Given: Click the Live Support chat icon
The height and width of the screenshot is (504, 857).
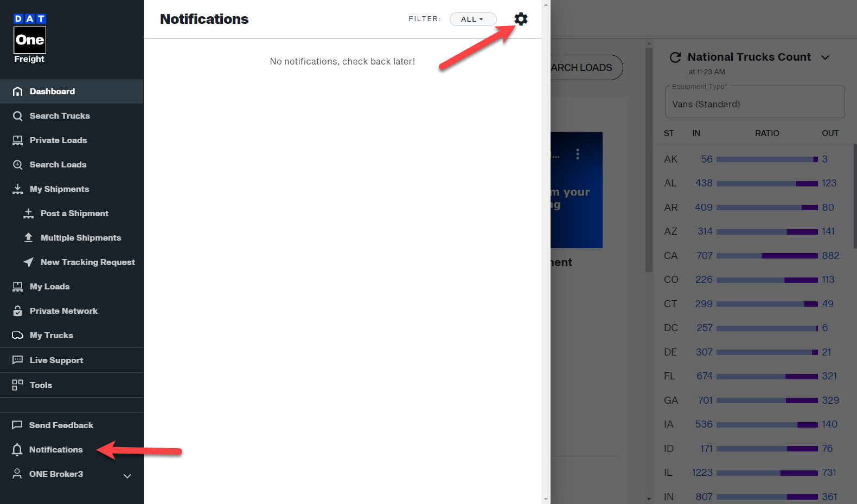Looking at the screenshot, I should pos(17,360).
